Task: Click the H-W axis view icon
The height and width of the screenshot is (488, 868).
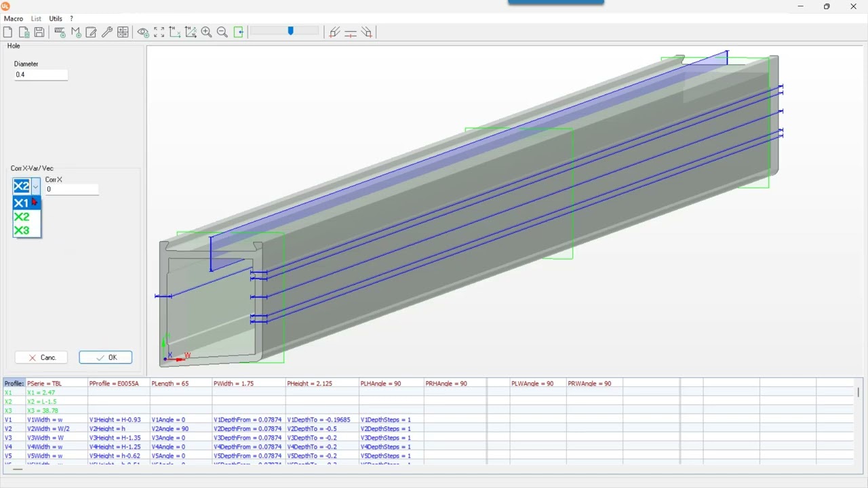Action: tap(191, 32)
